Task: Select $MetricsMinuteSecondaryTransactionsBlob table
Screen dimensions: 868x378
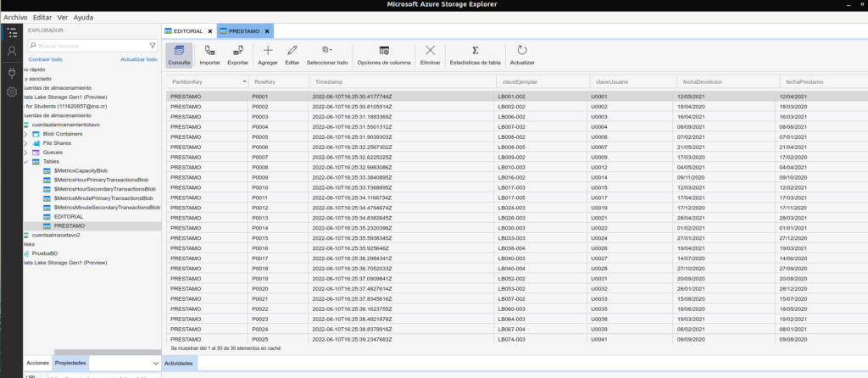Action: [x=106, y=207]
